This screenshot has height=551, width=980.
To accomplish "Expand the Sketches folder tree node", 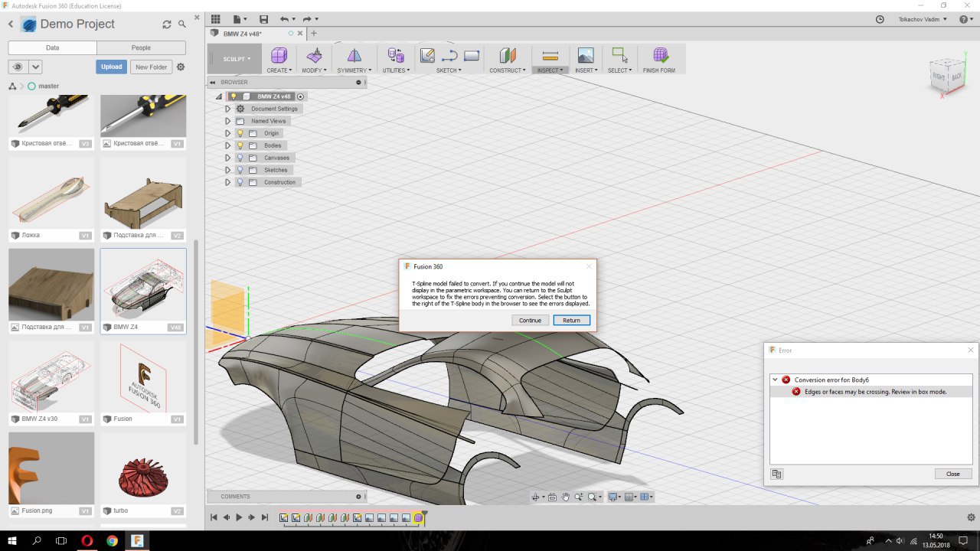I will (x=227, y=170).
